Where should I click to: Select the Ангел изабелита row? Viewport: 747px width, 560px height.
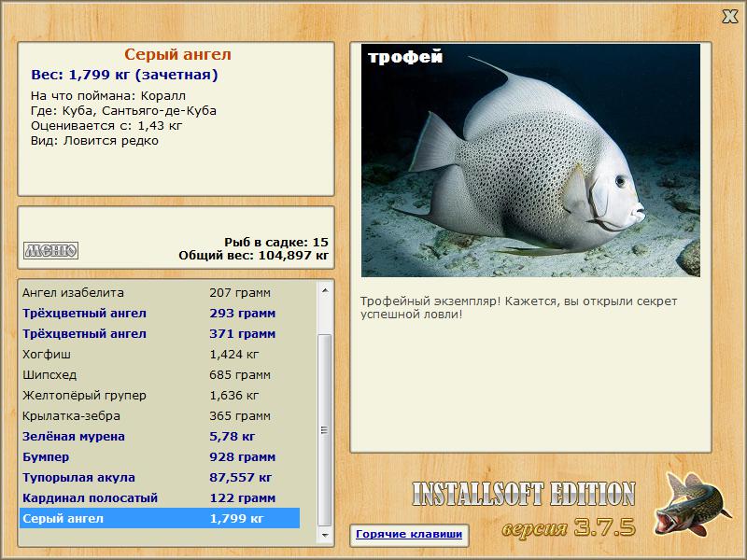click(x=160, y=293)
